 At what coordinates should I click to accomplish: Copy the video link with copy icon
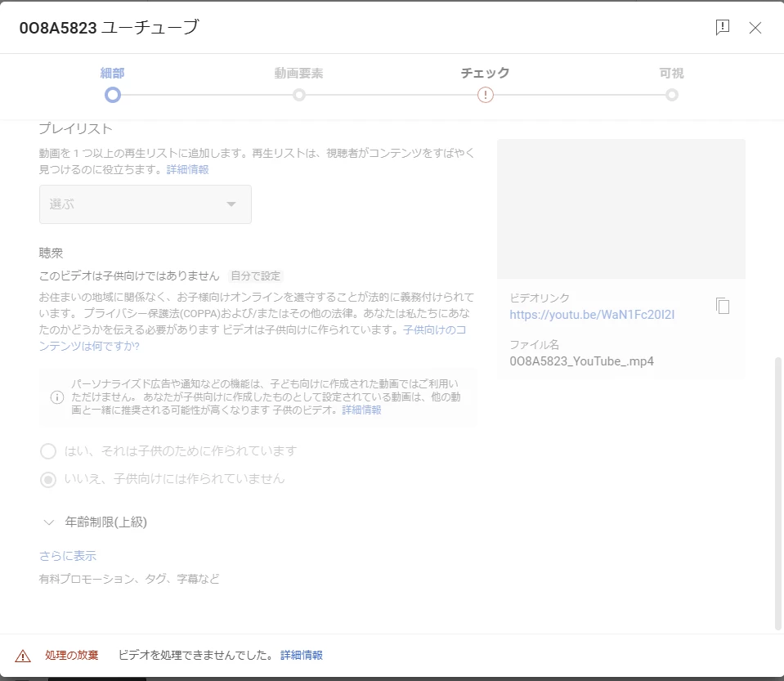723,306
